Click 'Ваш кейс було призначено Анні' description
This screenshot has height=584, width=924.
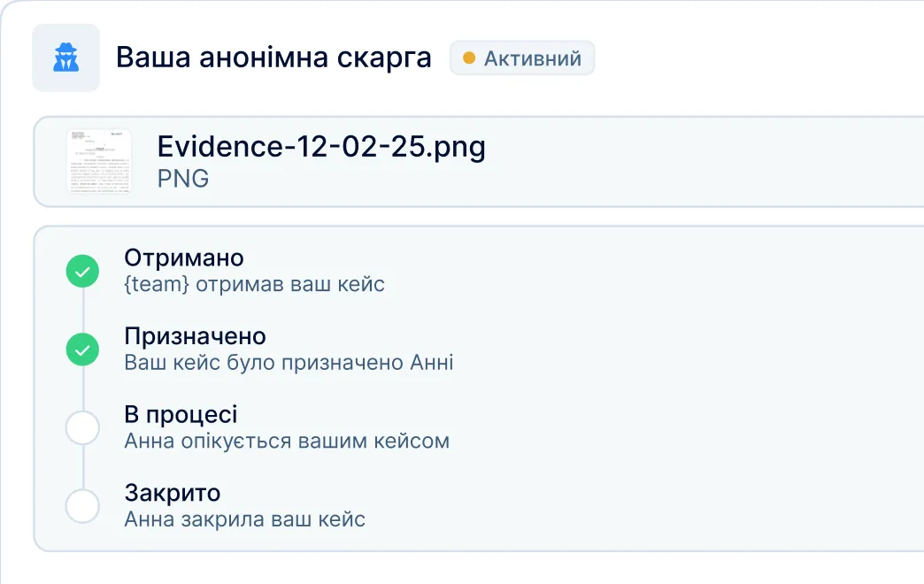[x=289, y=363]
